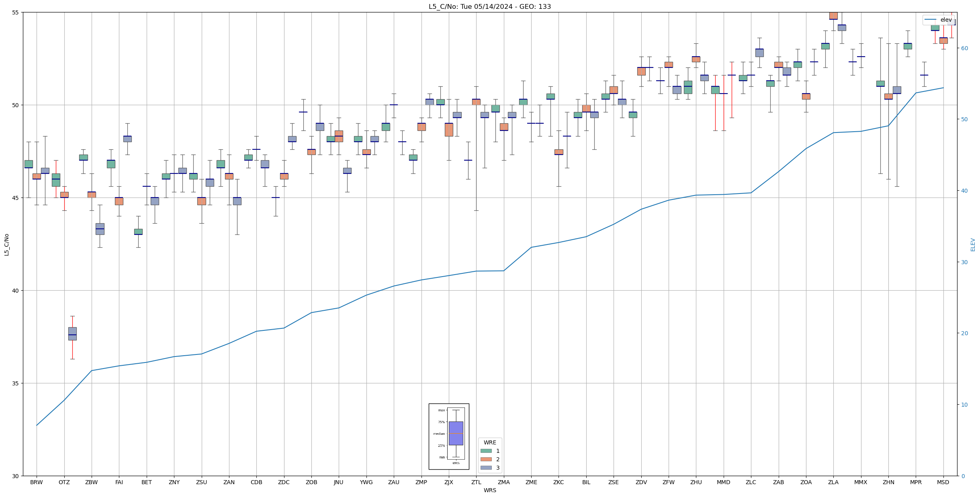Viewport: 980px width, 497px height.
Task: Click the 60 tick on right ELEV axis
Action: click(x=964, y=48)
